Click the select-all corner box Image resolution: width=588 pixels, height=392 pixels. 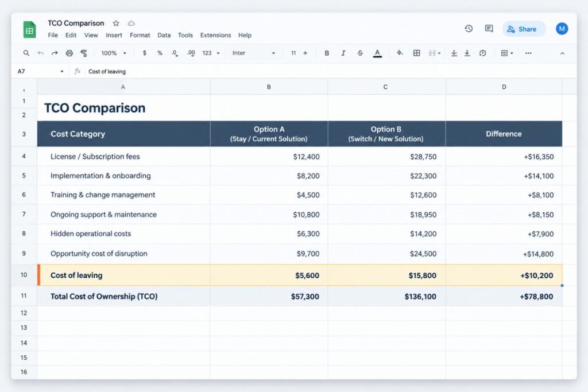pos(24,87)
